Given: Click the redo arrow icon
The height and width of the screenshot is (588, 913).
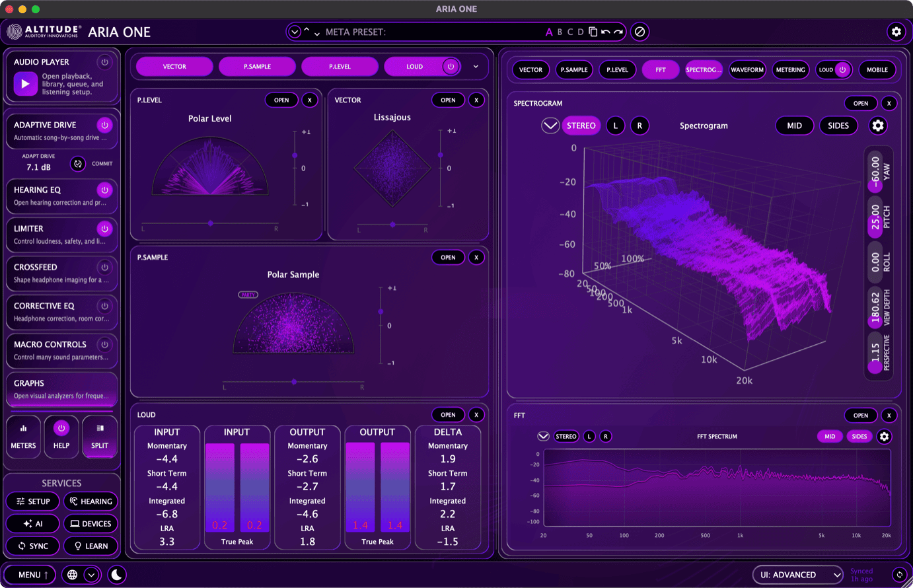Looking at the screenshot, I should (x=618, y=32).
